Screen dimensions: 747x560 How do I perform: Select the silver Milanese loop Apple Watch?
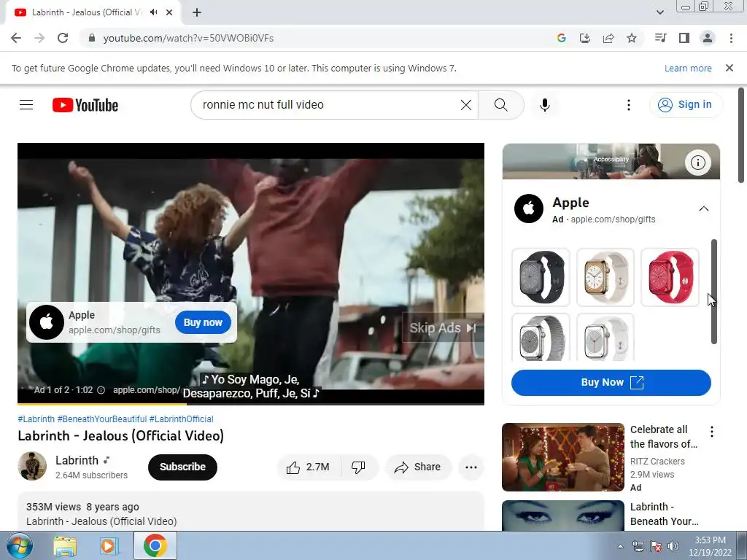click(x=541, y=337)
